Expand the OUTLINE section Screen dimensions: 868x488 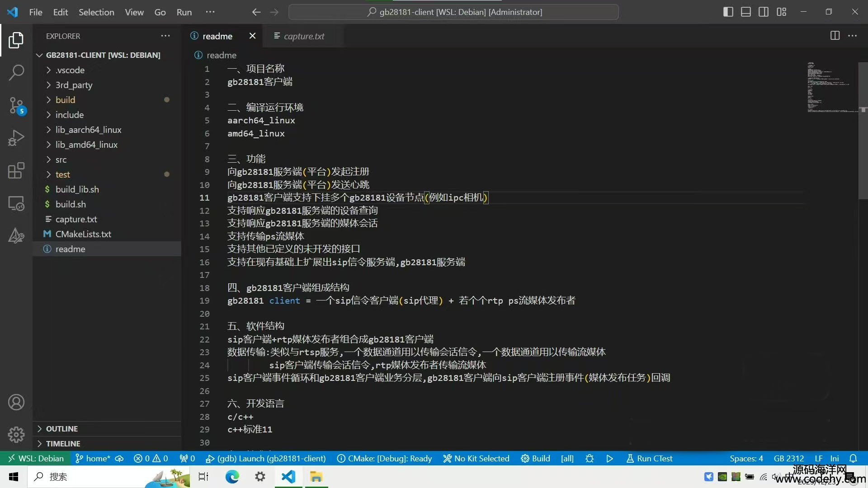(62, 429)
